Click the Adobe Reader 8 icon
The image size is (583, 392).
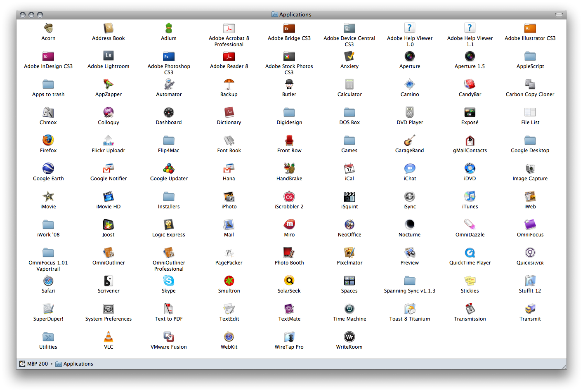click(x=229, y=56)
